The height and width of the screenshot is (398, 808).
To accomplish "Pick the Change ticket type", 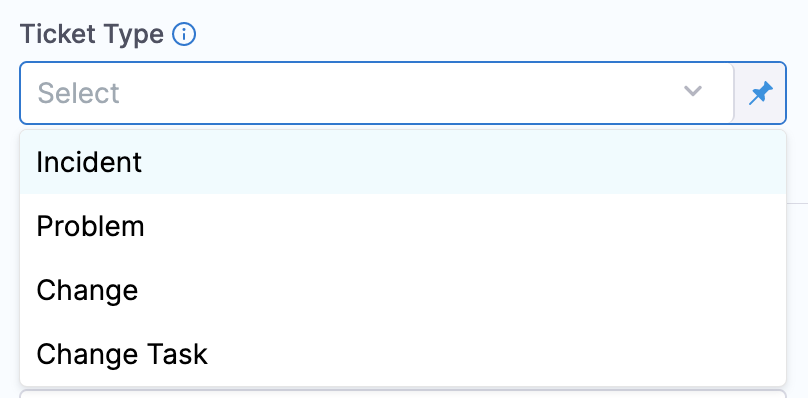I will (403, 290).
